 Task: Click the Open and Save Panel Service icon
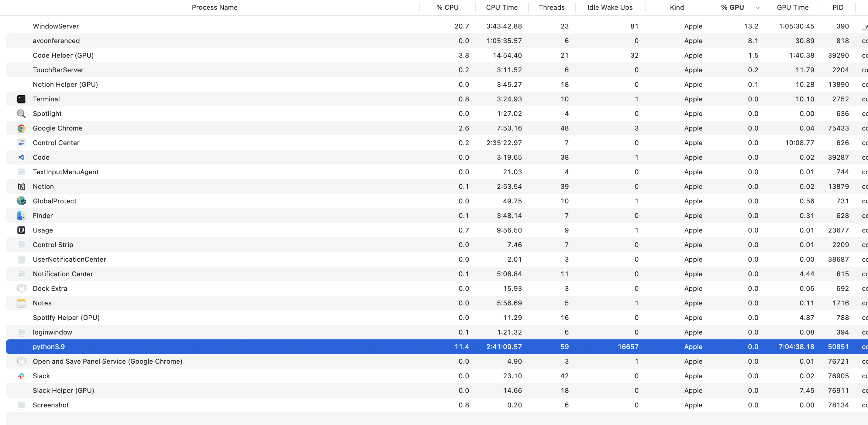coord(21,361)
